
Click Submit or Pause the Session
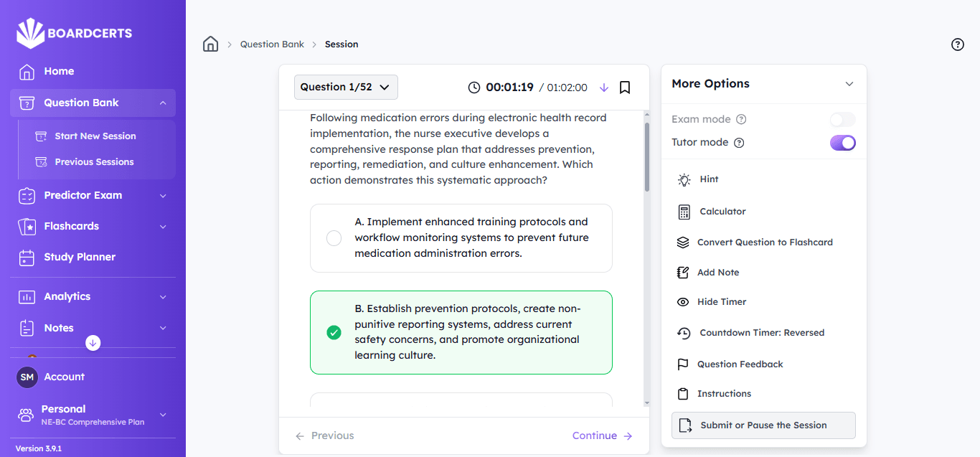click(763, 425)
